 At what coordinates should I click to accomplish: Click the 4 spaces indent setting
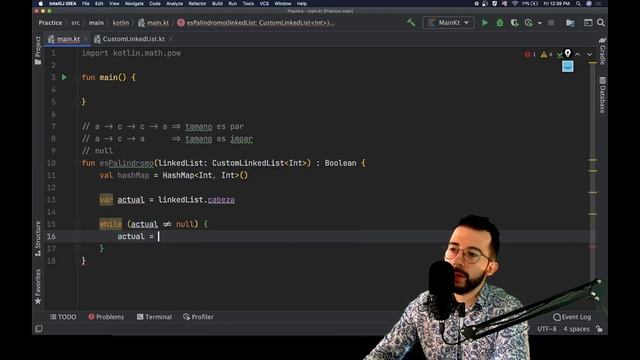576,329
